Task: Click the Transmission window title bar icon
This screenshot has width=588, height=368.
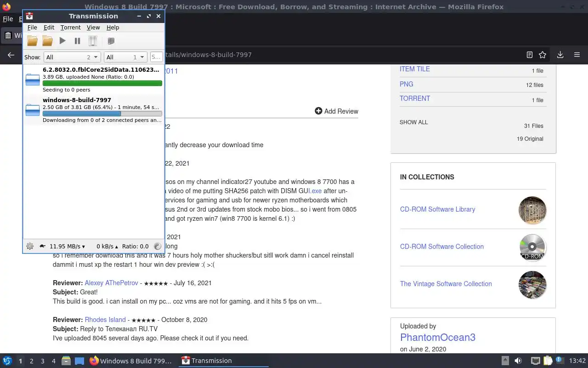Action: tap(29, 16)
